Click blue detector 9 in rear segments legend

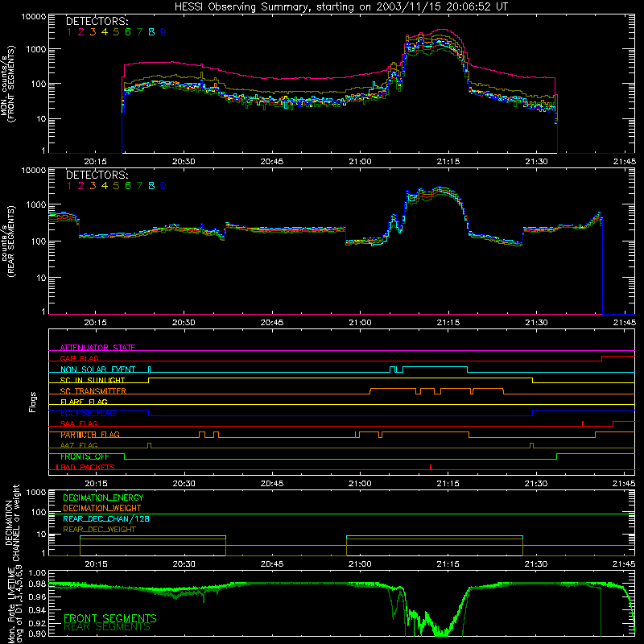(163, 186)
